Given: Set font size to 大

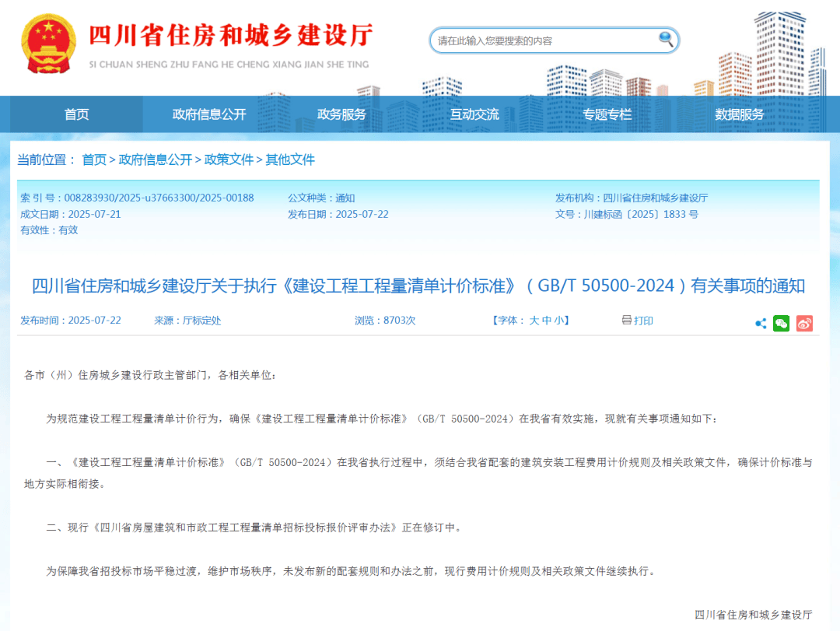Looking at the screenshot, I should coord(534,321).
